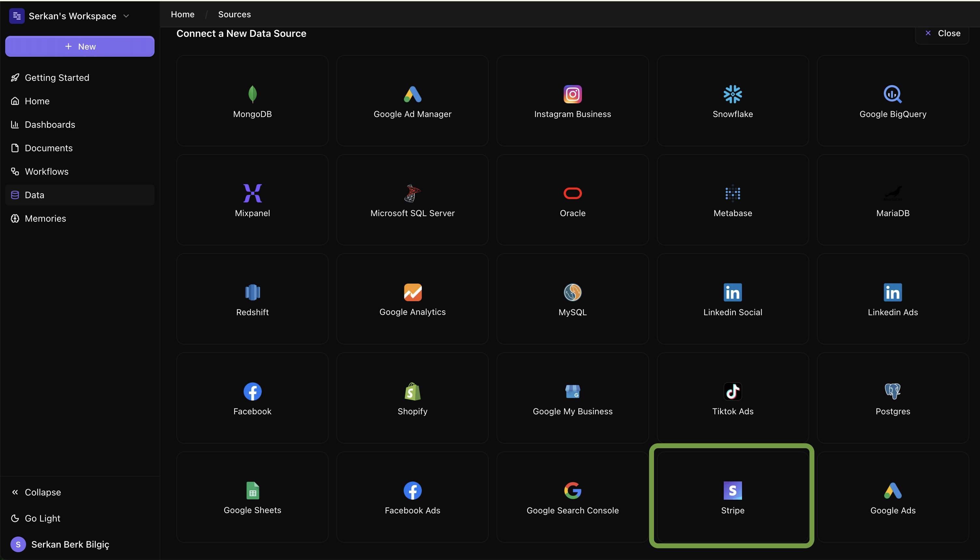Open Dashboards section
This screenshot has width=980, height=560.
(x=80, y=124)
